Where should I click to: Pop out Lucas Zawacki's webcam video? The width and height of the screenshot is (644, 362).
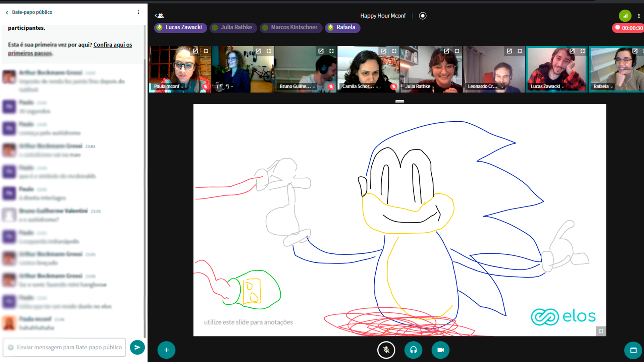572,51
